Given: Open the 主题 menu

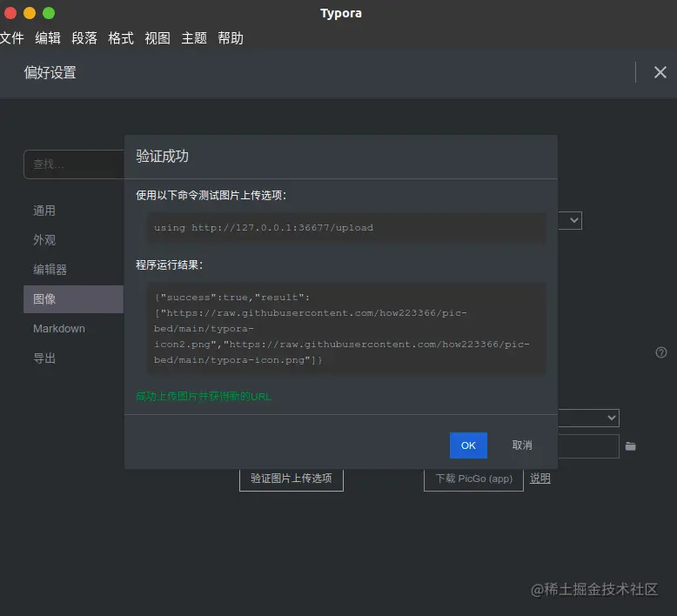Looking at the screenshot, I should click(194, 38).
